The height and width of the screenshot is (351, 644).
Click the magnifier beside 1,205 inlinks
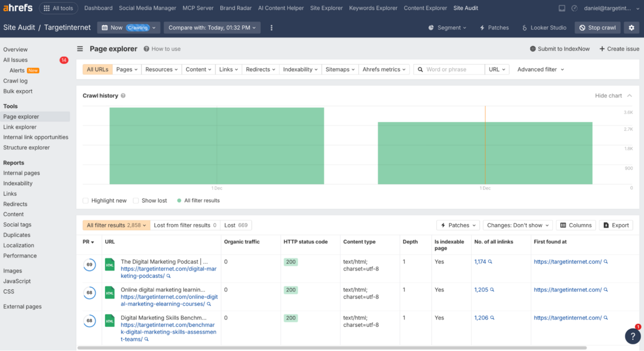[x=492, y=290]
